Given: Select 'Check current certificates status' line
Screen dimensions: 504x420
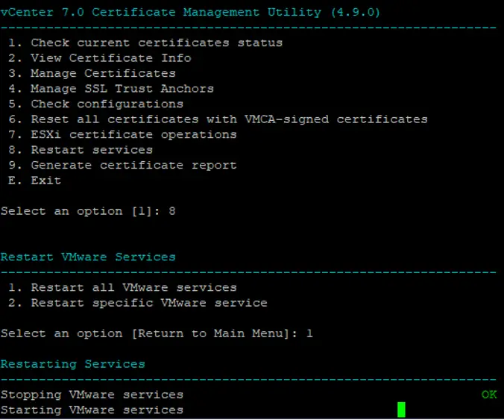Looking at the screenshot, I should click(x=145, y=43).
